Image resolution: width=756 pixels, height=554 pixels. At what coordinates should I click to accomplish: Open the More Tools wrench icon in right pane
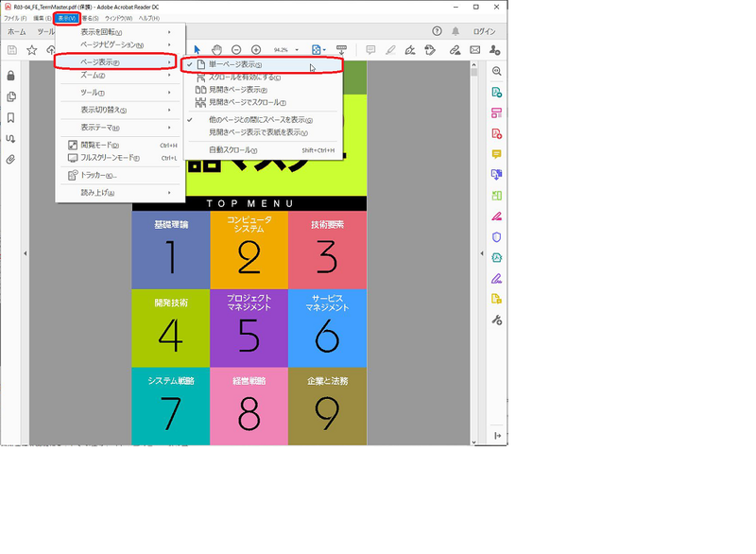pos(497,320)
